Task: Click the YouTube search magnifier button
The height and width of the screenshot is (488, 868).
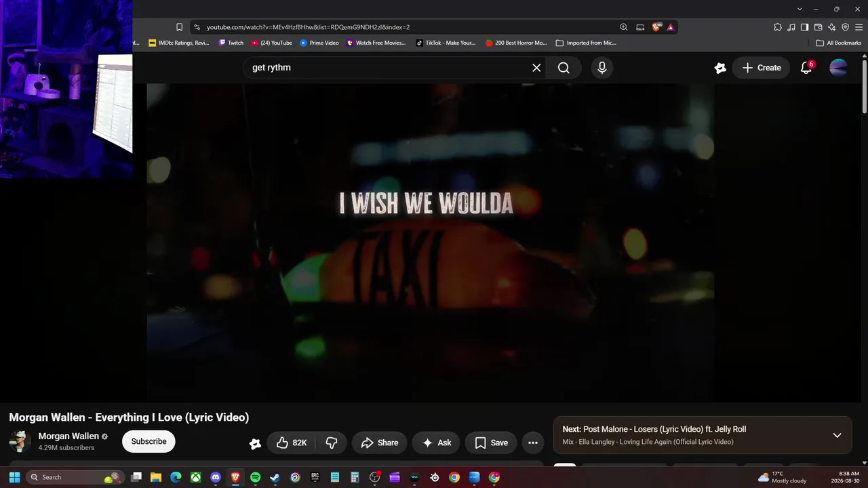Action: (x=564, y=68)
